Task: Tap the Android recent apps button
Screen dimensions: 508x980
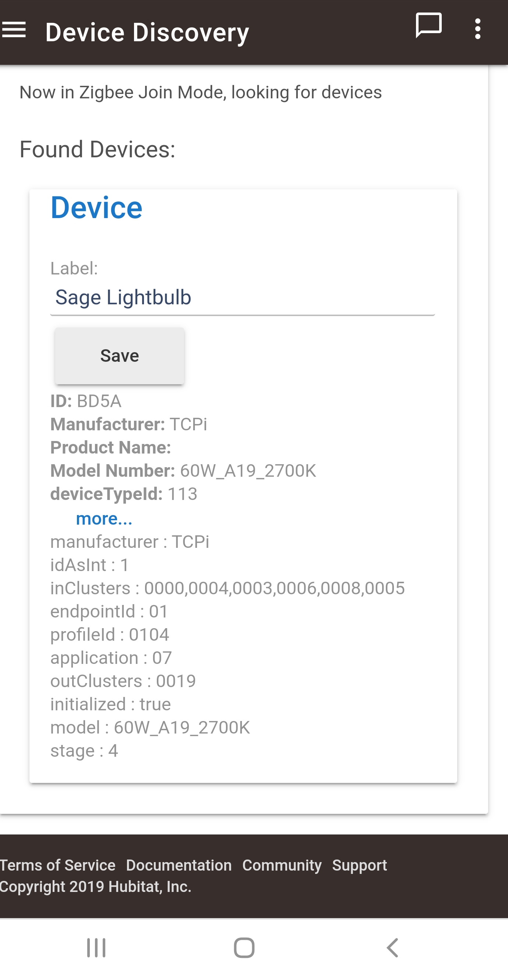Action: coord(96,947)
